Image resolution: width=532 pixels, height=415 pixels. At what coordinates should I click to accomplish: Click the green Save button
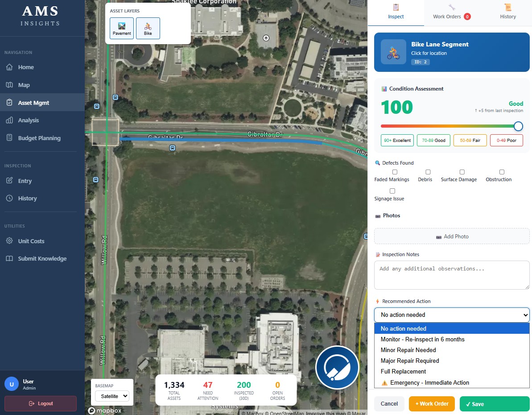coord(495,404)
